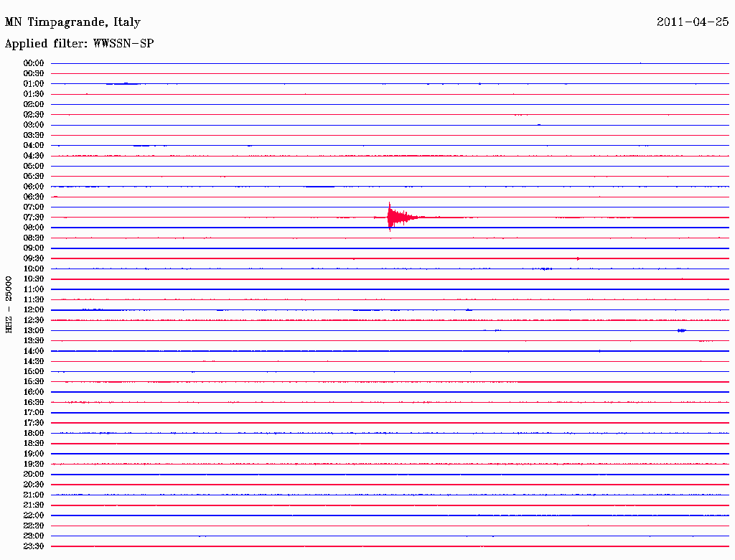Click the 06:00 time label
735x560 pixels.
[34, 186]
